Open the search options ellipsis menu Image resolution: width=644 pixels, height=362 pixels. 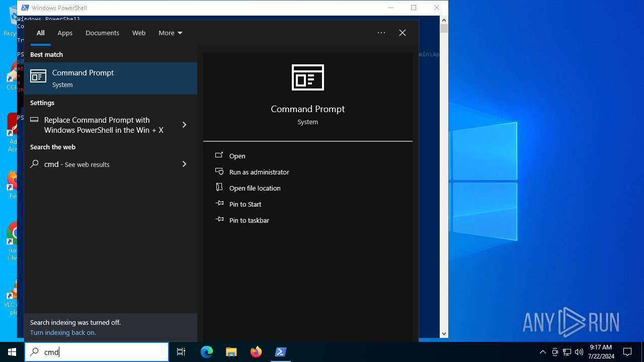381,33
